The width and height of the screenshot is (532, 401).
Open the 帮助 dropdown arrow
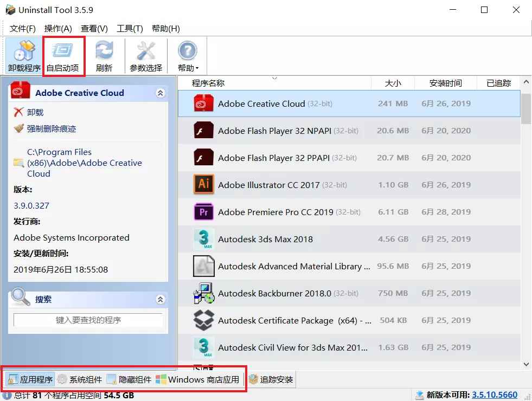point(196,68)
